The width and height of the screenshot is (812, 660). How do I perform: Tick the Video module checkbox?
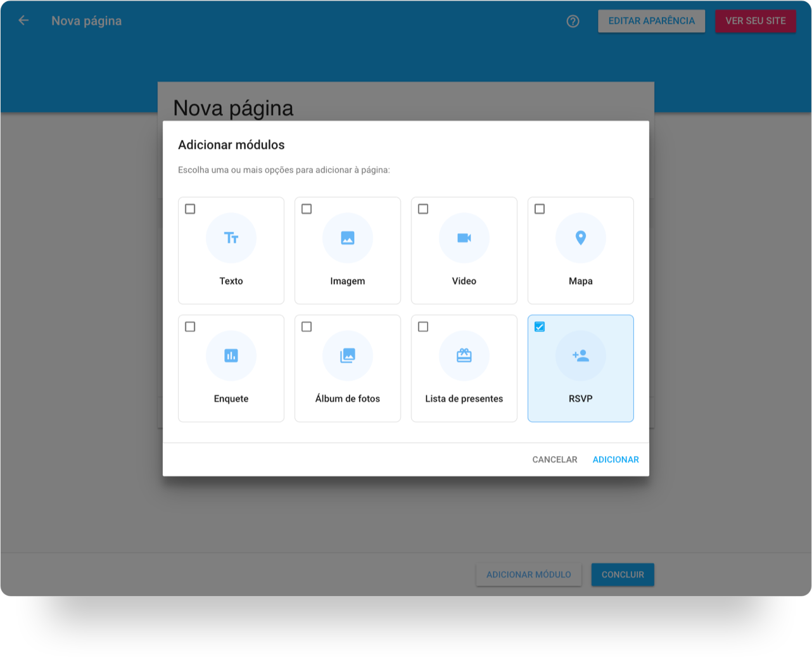click(423, 209)
